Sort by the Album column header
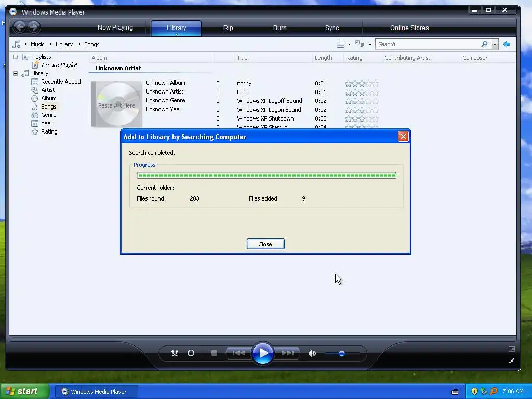This screenshot has height=399, width=532. point(151,58)
